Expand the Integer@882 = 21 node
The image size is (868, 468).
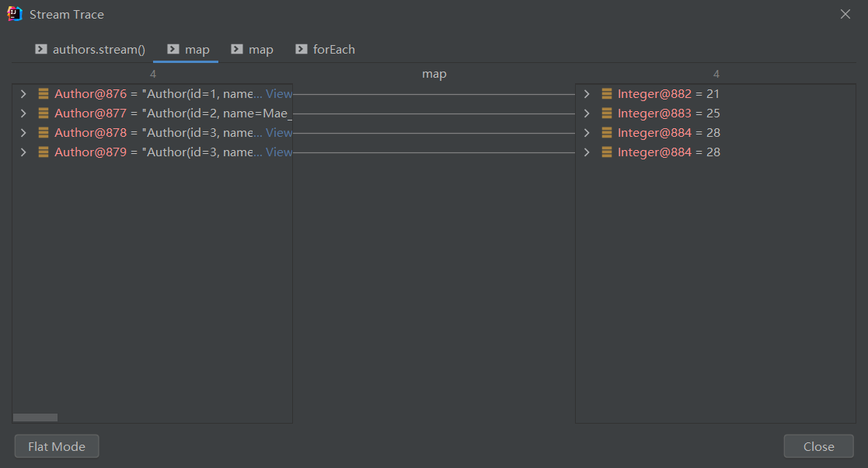pyautogui.click(x=587, y=94)
